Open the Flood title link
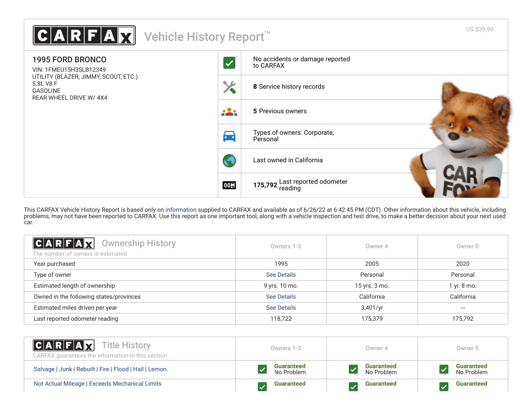 click(121, 369)
